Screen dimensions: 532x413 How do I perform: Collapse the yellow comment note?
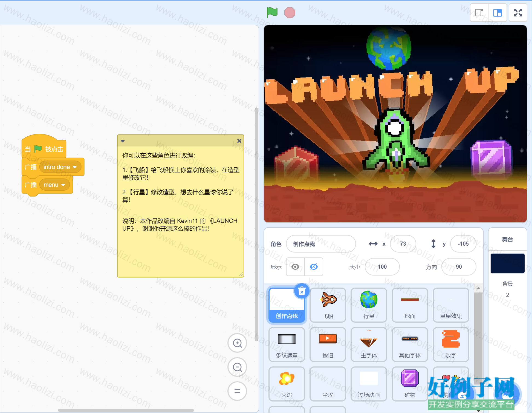pyautogui.click(x=123, y=141)
